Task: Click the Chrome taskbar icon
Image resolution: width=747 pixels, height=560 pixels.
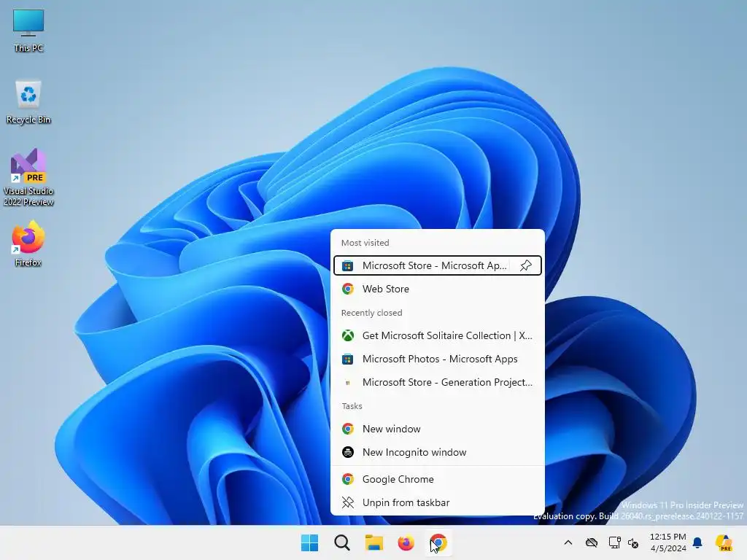Action: [438, 542]
